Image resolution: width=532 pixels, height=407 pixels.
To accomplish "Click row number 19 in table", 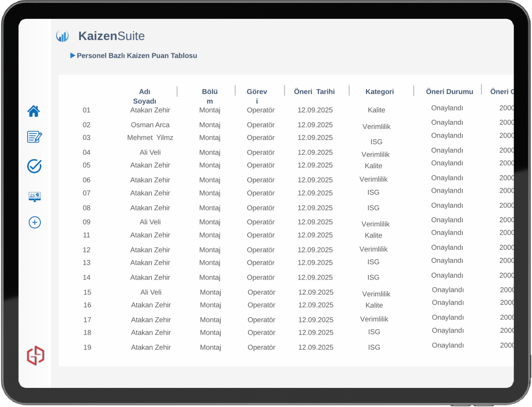I will point(87,347).
